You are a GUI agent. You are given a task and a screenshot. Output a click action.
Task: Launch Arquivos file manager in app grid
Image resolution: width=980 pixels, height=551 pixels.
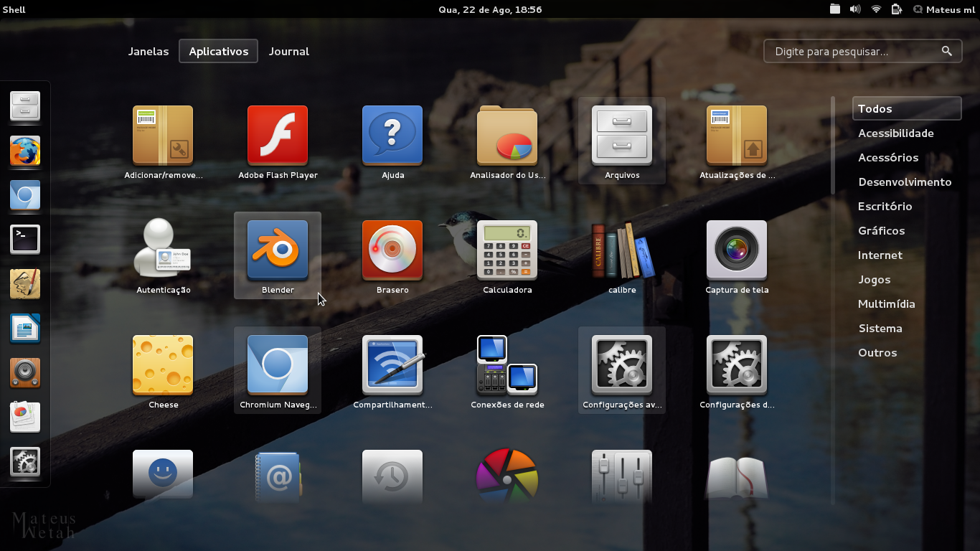[x=622, y=142]
